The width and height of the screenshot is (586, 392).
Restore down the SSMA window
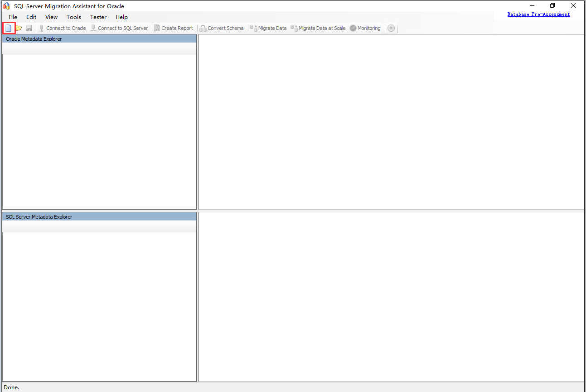[552, 6]
